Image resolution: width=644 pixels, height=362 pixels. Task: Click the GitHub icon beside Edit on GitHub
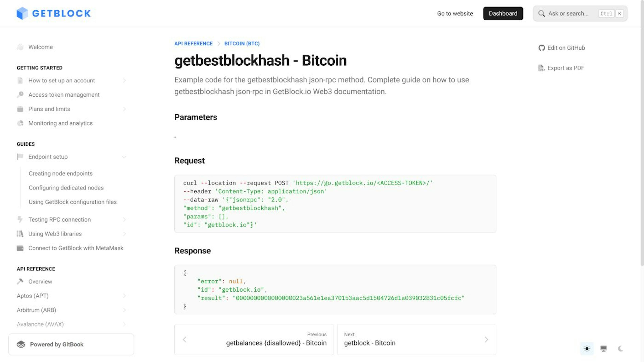(542, 48)
